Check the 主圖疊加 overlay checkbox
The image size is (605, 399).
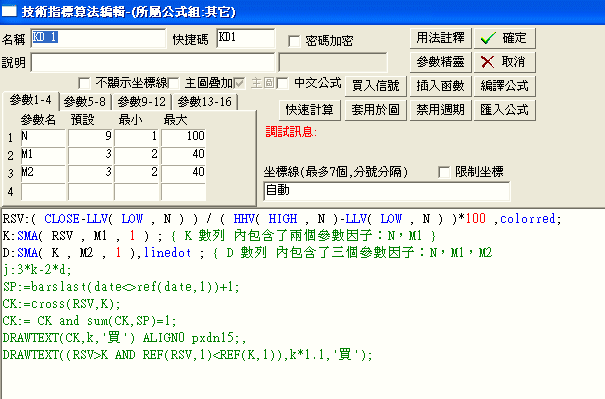tap(174, 83)
